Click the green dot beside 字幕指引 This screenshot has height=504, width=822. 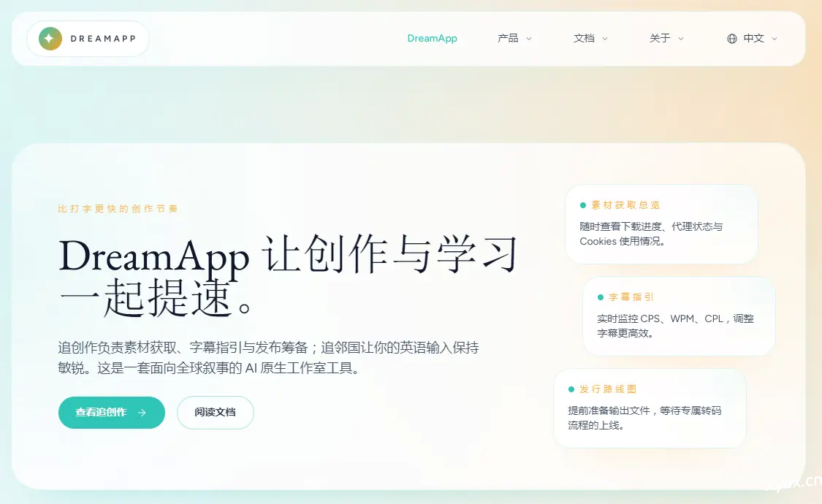click(601, 297)
